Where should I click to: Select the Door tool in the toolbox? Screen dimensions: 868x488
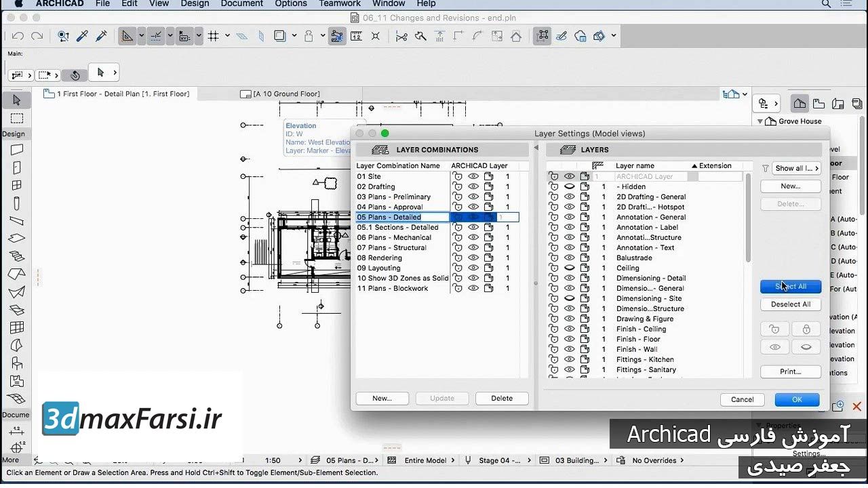point(17,167)
